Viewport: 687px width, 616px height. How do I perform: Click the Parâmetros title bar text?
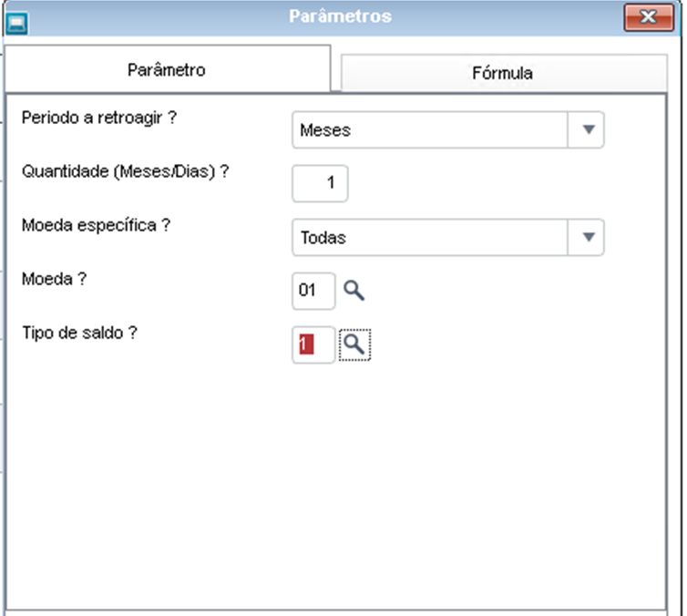[x=340, y=16]
